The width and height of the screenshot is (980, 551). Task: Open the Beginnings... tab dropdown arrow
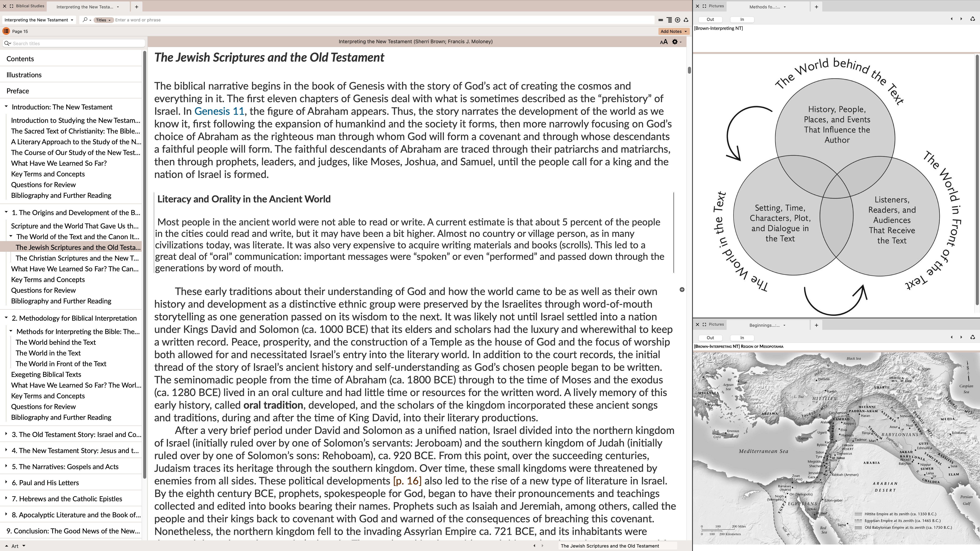pos(784,325)
